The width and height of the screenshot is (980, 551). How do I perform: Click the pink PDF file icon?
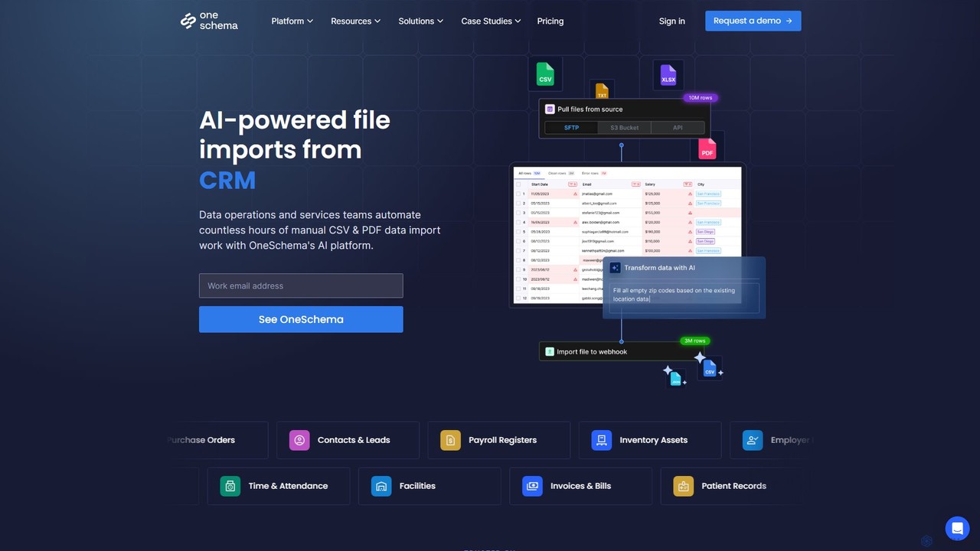click(x=707, y=149)
